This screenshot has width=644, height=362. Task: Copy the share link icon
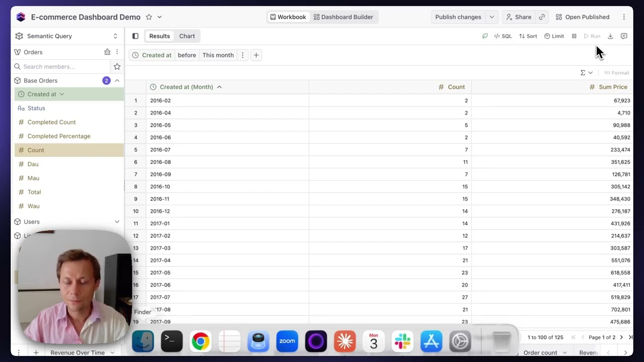point(542,17)
